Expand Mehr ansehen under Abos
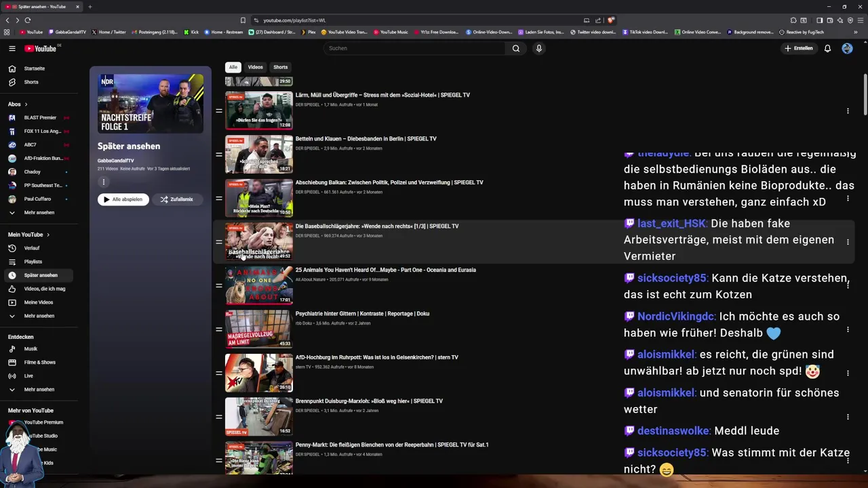 [x=38, y=213]
